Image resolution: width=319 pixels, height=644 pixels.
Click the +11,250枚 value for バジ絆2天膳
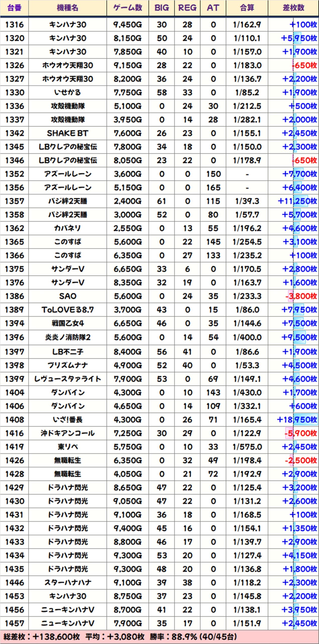click(297, 201)
